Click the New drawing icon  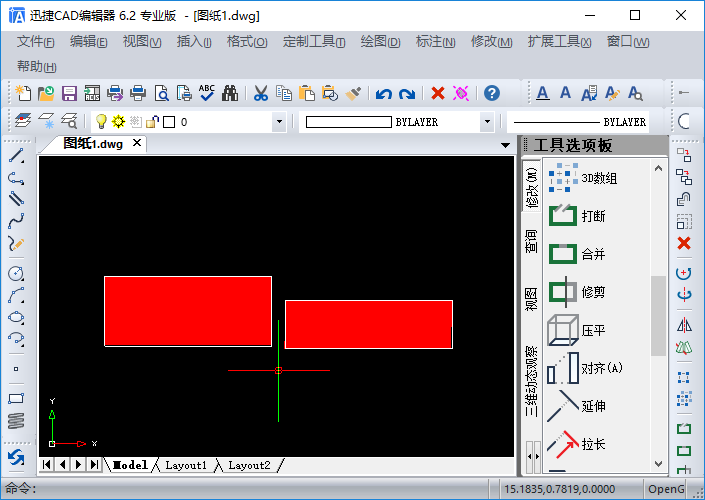click(23, 93)
